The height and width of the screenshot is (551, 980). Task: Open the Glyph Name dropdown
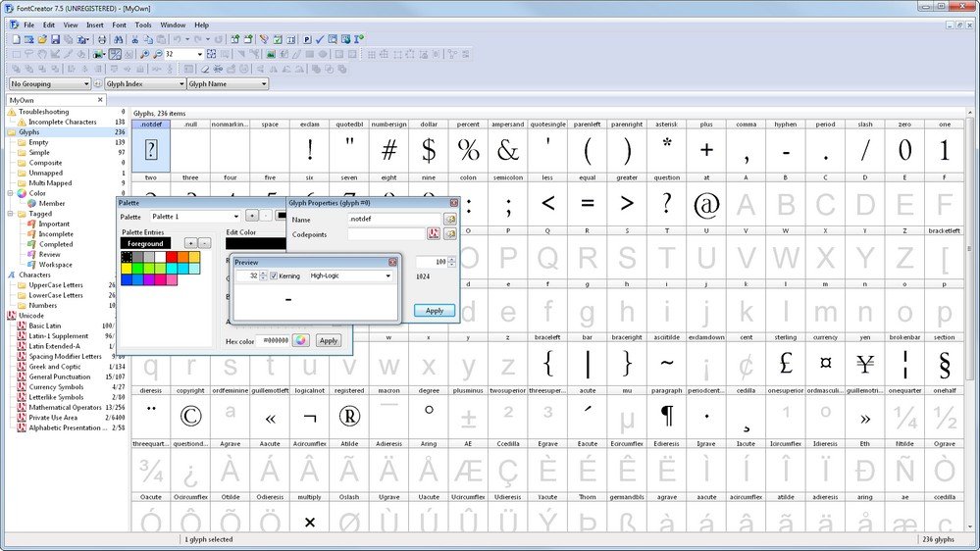pos(228,83)
